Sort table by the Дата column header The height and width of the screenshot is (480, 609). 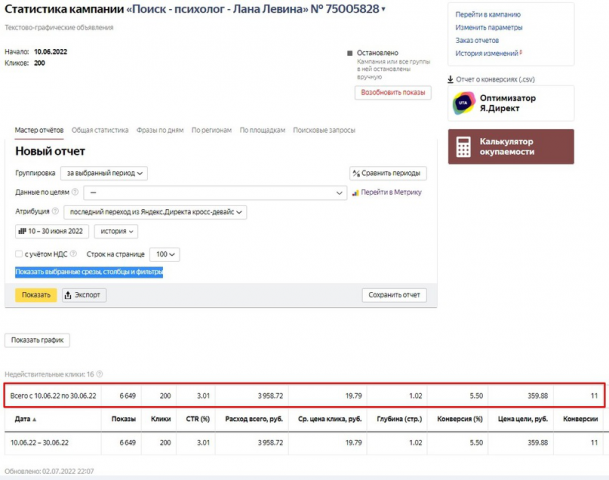[x=25, y=419]
